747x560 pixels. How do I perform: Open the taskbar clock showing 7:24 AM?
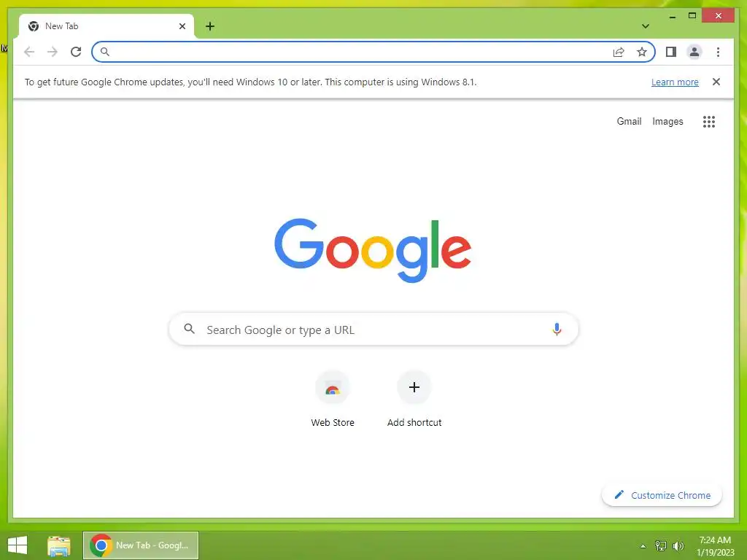point(715,546)
